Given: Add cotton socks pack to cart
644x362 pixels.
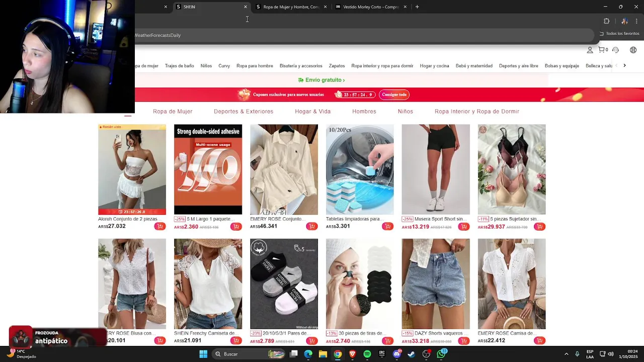Looking at the screenshot, I should coord(312,341).
